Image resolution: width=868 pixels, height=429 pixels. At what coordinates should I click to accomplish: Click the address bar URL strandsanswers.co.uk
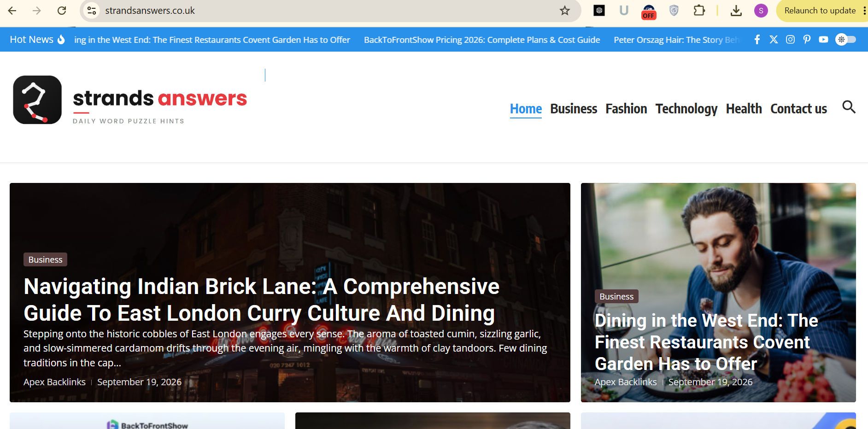(150, 11)
